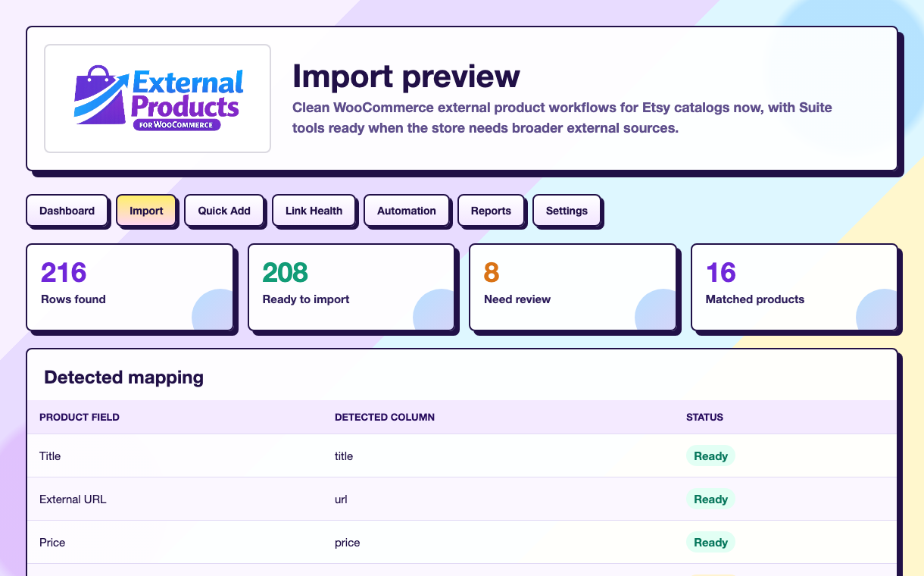
Task: Click the detected column value 'url'
Action: pos(341,499)
